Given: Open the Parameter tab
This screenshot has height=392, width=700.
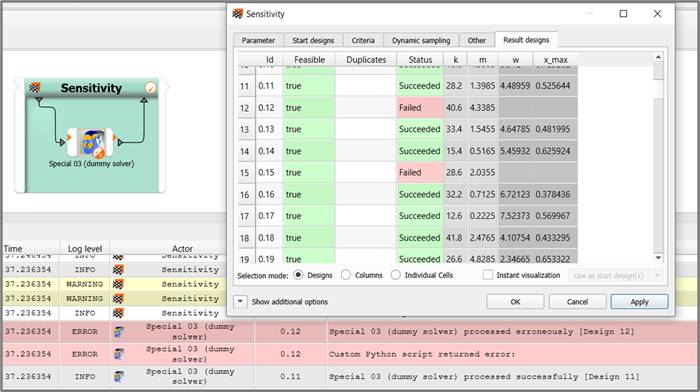Looking at the screenshot, I should point(258,40).
